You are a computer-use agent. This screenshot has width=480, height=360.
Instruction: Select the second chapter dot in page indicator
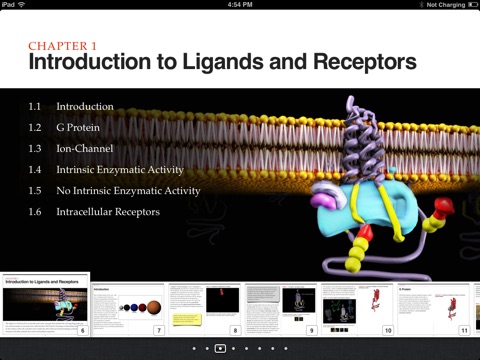207,349
